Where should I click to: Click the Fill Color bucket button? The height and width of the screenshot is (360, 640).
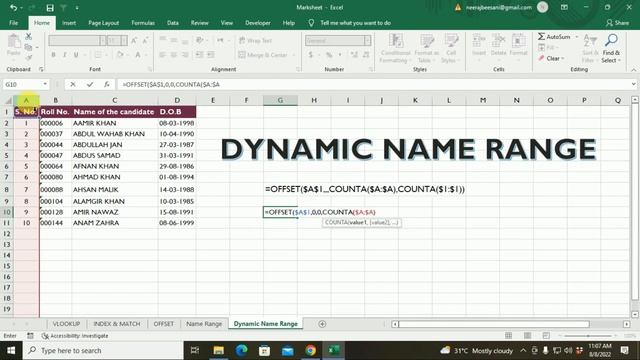point(120,55)
